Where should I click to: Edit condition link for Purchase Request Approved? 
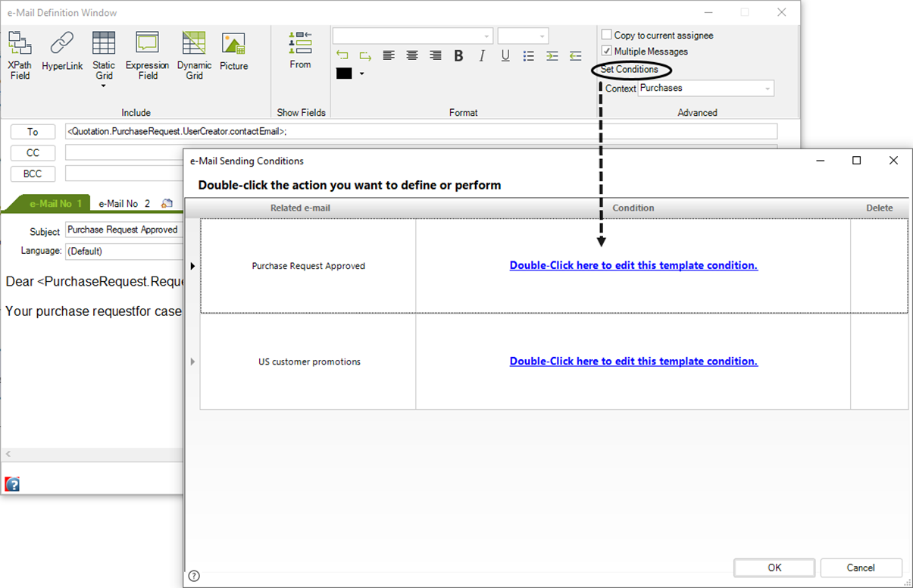pos(633,265)
